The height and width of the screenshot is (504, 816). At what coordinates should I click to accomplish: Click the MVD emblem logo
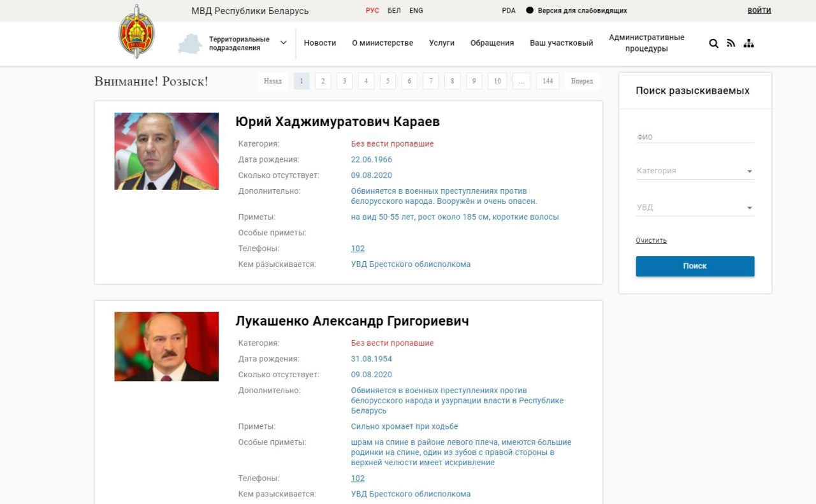tap(136, 31)
